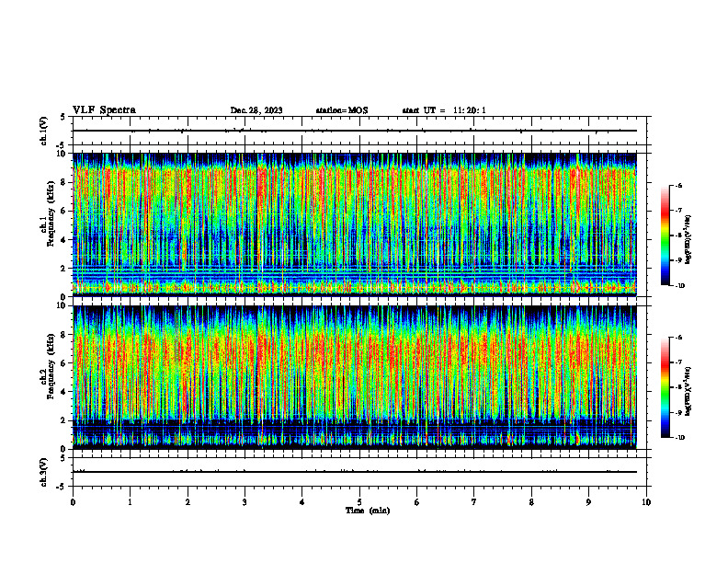Viewport: 728px width, 563px height.
Task: Click the "10" tick on the time axis
Action: (x=646, y=502)
